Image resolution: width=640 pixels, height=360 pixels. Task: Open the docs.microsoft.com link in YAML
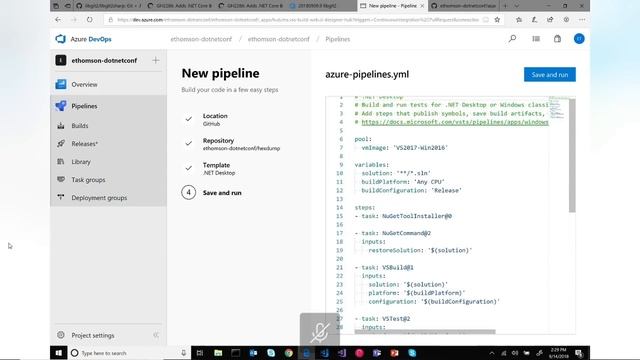tap(455, 122)
